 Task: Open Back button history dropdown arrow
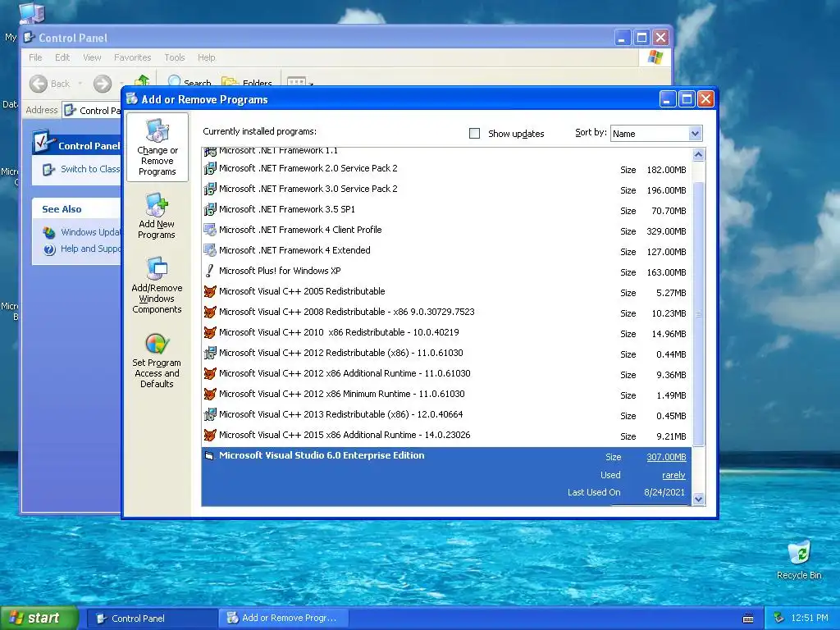click(x=80, y=84)
